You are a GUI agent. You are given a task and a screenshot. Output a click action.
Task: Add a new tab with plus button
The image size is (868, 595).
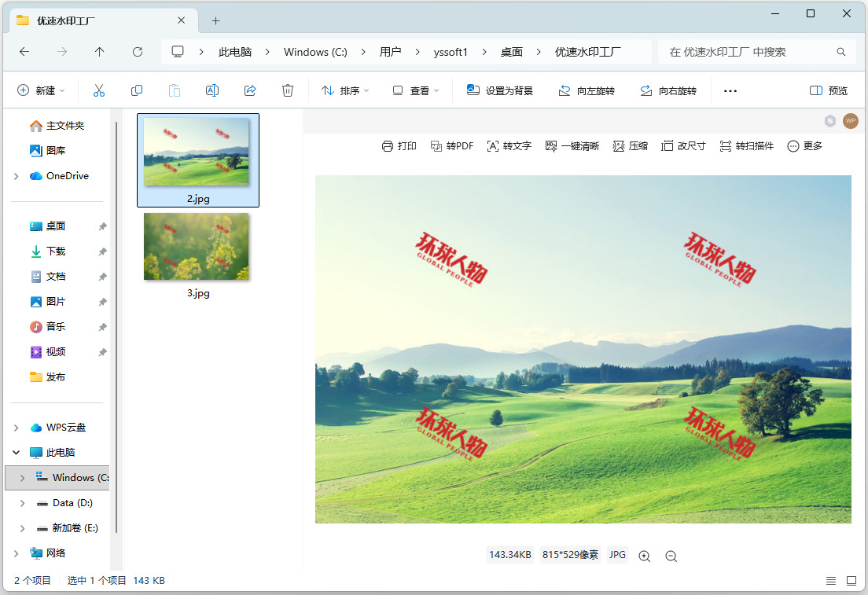216,21
